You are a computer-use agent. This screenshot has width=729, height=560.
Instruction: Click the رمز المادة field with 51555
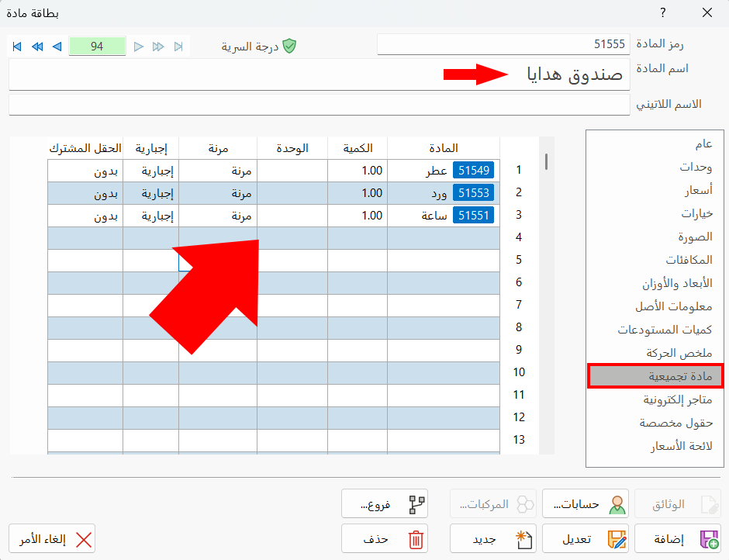pyautogui.click(x=503, y=44)
